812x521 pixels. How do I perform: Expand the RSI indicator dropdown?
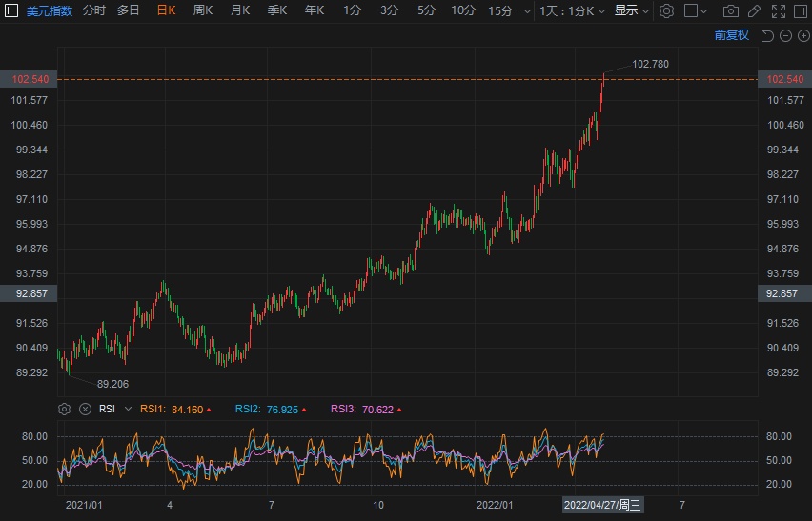coord(128,409)
